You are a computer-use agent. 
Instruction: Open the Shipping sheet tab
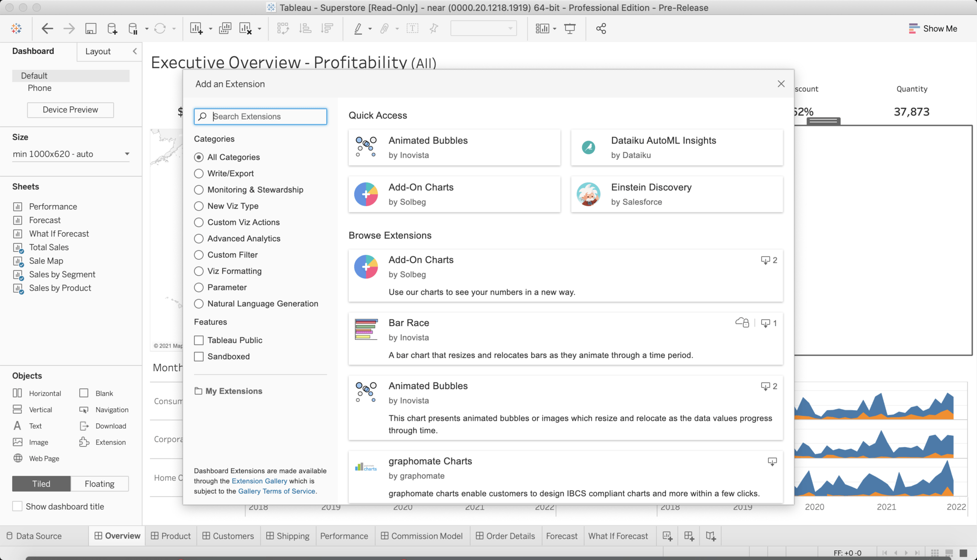click(288, 536)
